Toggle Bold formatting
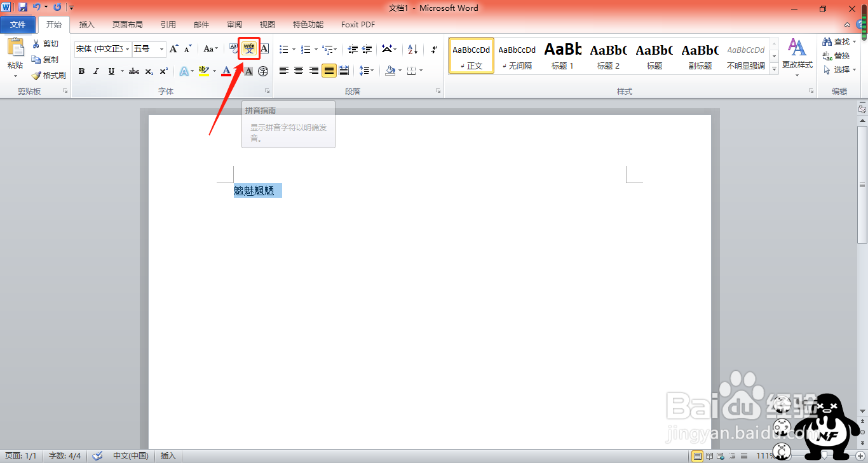The height and width of the screenshot is (463, 868). click(x=81, y=71)
